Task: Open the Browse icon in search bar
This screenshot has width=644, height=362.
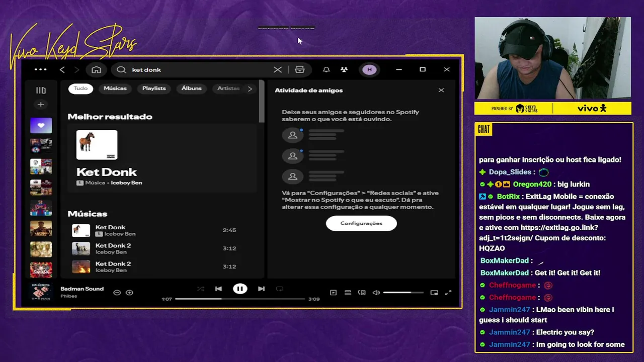Action: (300, 70)
